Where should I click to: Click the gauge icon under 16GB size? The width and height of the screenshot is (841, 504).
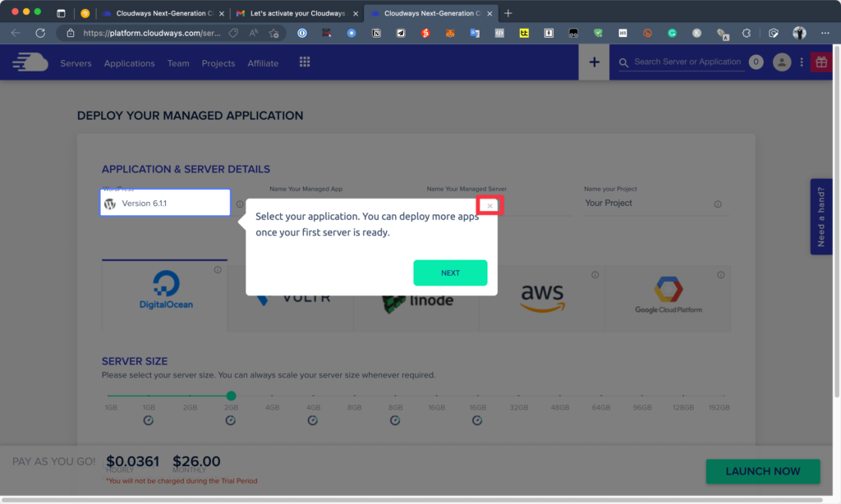point(477,420)
